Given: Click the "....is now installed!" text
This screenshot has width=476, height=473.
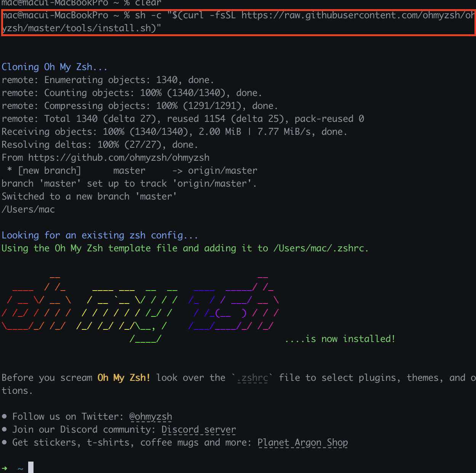Looking at the screenshot, I should point(340,339).
